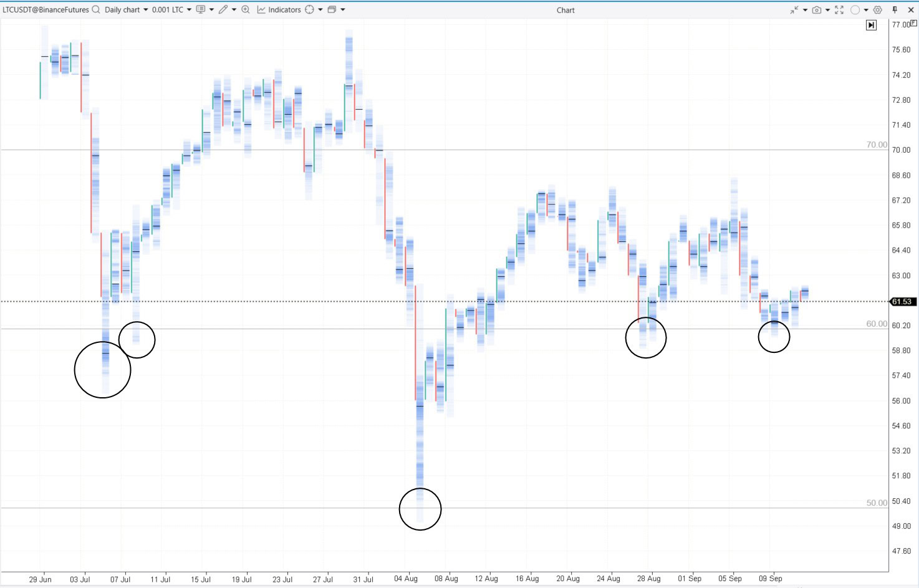Click the window layout icon
The image size is (919, 588).
[x=332, y=10]
